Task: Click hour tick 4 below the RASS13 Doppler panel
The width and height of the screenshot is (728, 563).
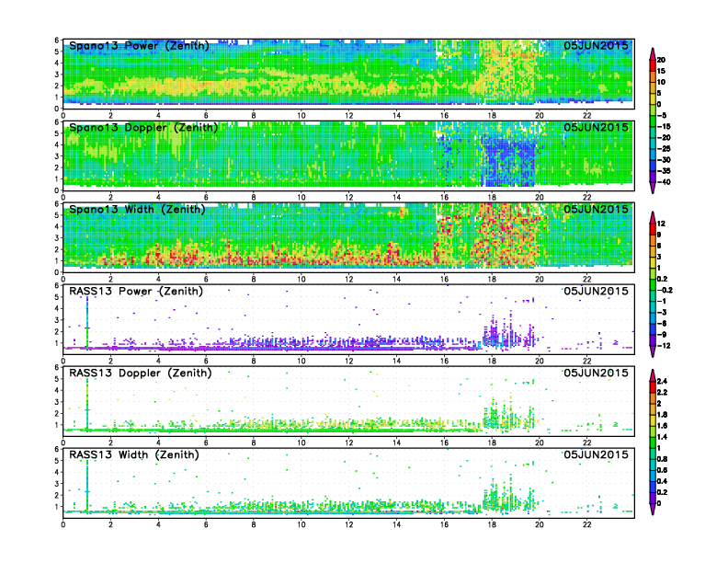Action: (x=158, y=442)
